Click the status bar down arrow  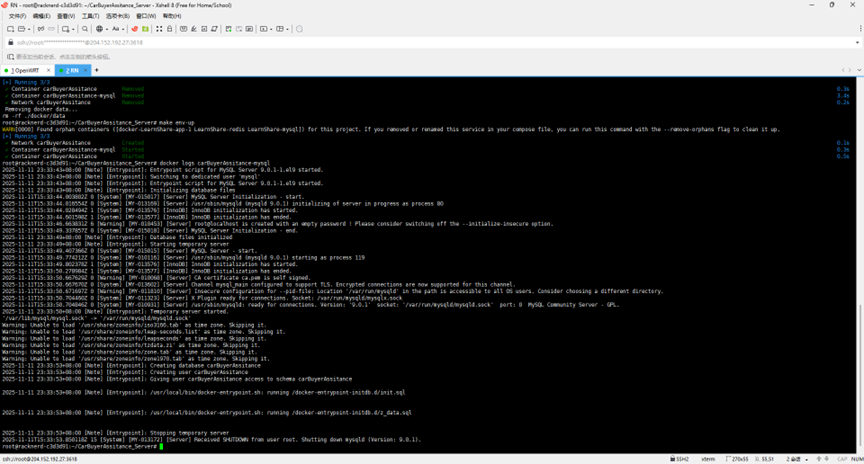pyautogui.click(x=827, y=459)
